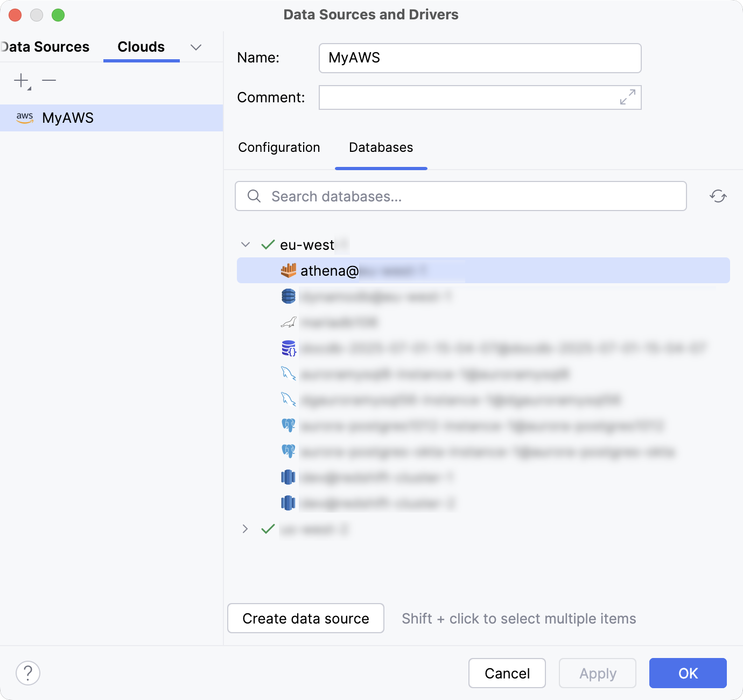Toggle the eu-west region checkmark

[268, 244]
